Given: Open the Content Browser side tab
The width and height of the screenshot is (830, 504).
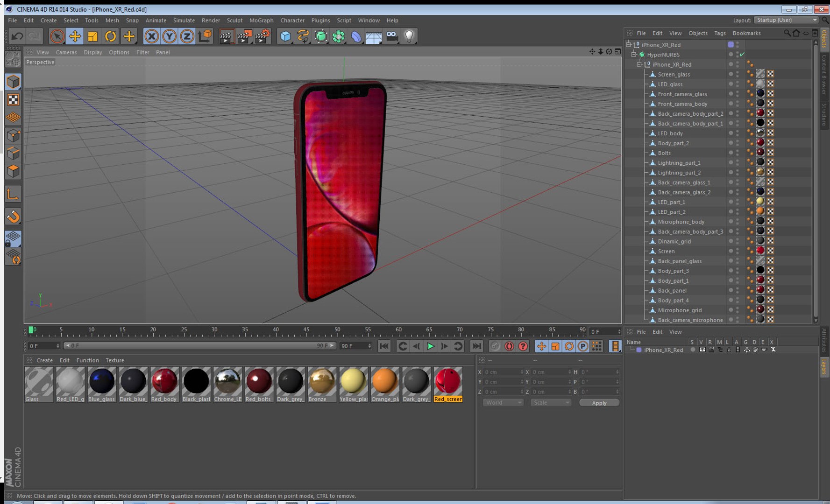Looking at the screenshot, I should coord(824,75).
